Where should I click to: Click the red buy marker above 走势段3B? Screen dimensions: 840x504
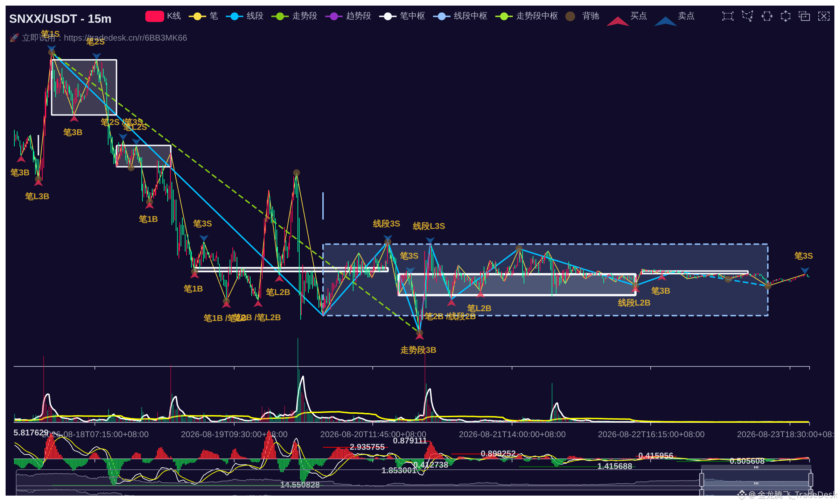coord(420,336)
